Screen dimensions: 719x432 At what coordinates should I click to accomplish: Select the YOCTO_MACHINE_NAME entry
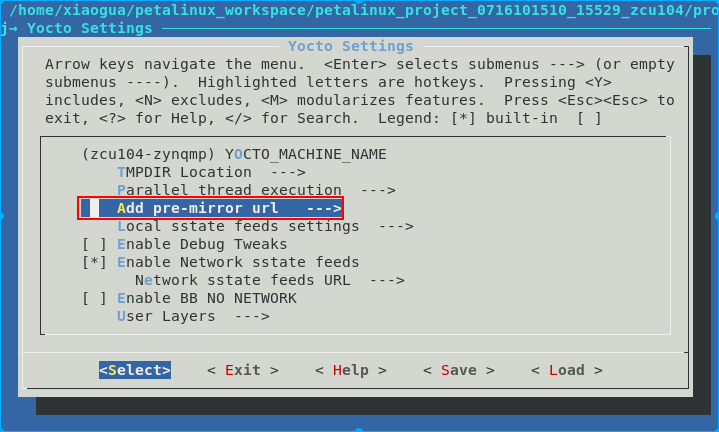tap(234, 154)
